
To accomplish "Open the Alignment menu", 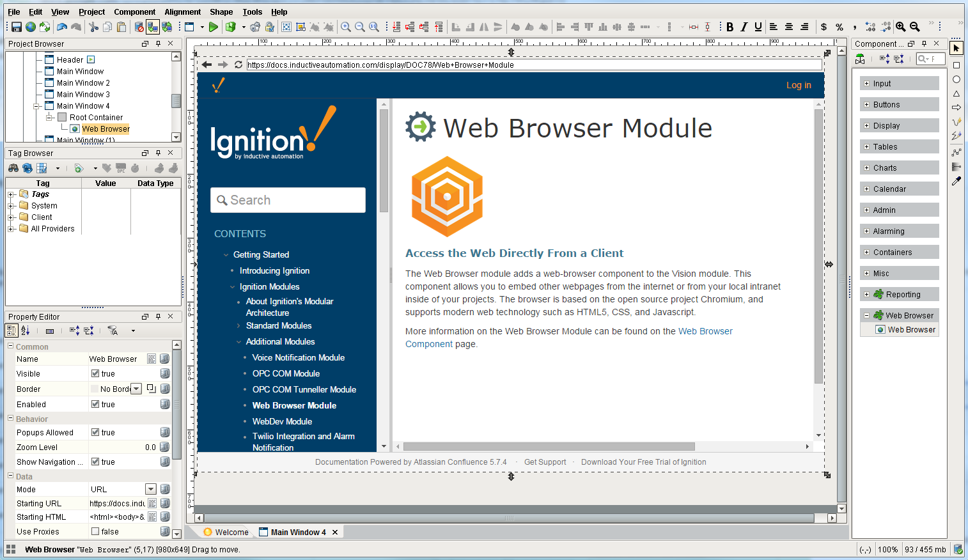I will 183,12.
